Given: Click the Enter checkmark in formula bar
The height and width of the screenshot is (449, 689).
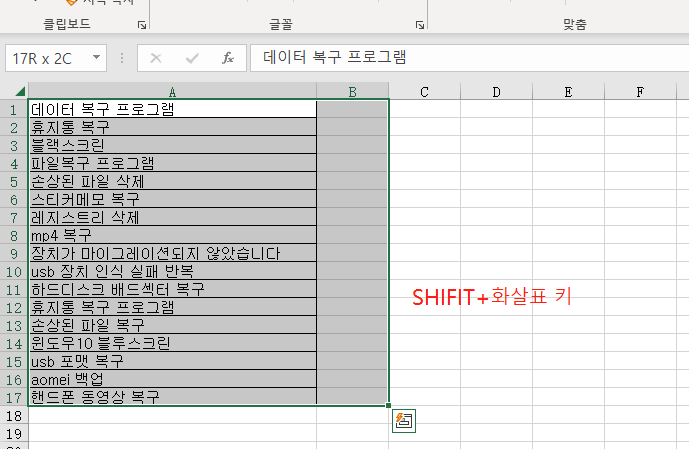Looking at the screenshot, I should coord(192,58).
